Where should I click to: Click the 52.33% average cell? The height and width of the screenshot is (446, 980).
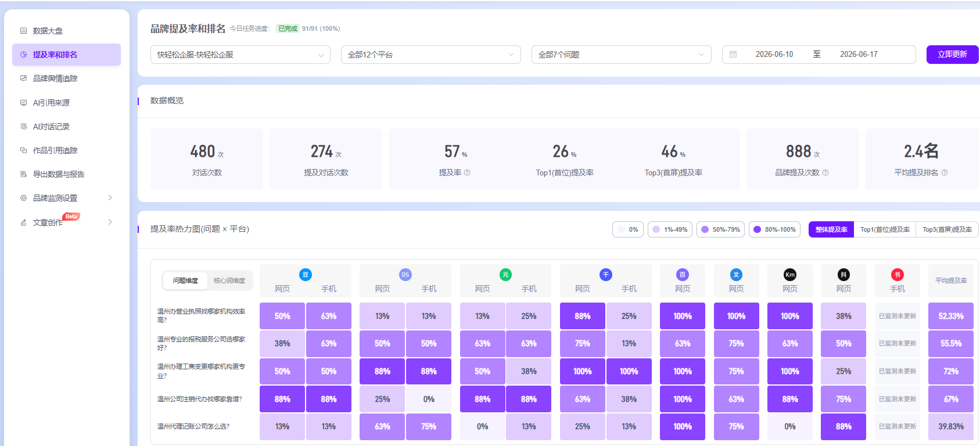pos(951,316)
